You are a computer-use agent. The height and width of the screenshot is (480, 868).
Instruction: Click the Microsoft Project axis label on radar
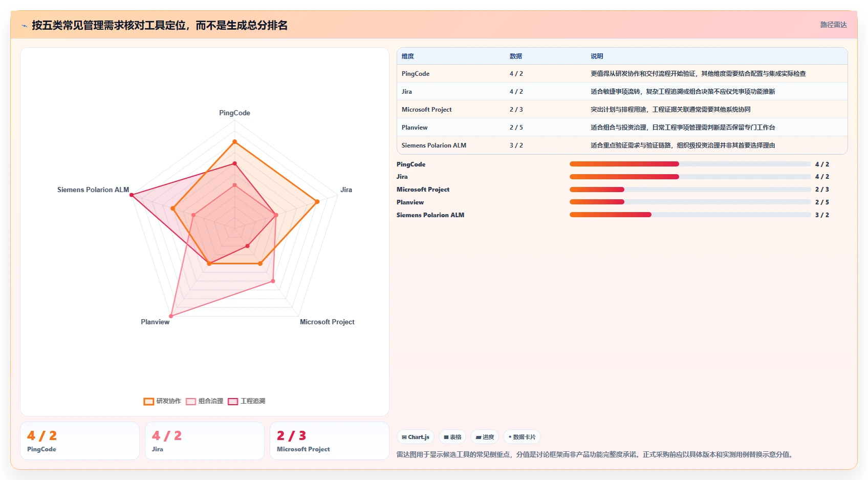pyautogui.click(x=327, y=322)
